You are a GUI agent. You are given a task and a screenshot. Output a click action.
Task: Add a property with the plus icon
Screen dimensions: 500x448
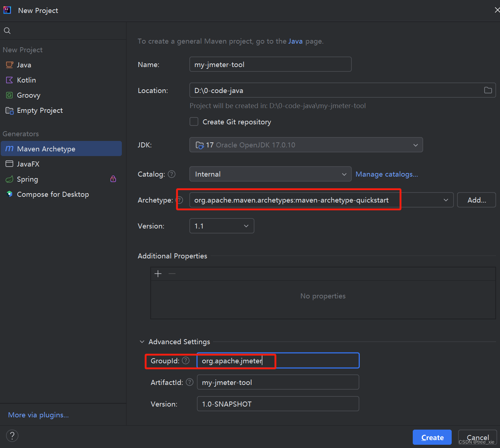[x=158, y=274]
